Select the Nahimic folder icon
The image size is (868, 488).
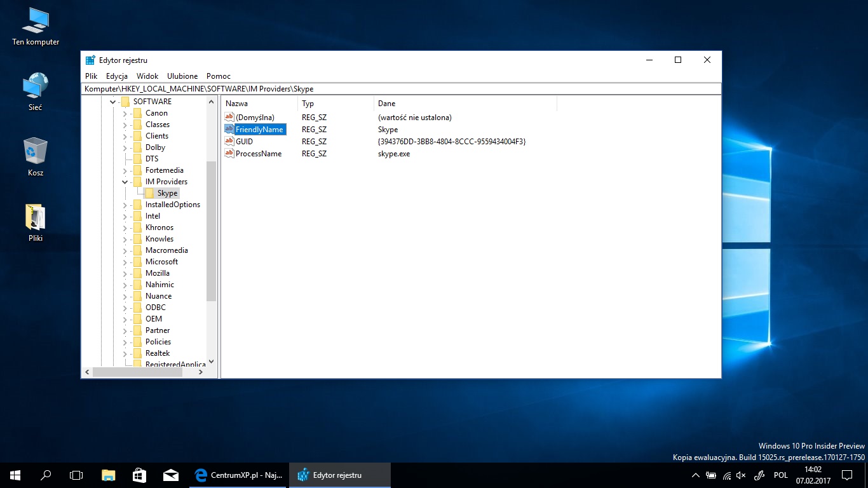click(x=137, y=285)
